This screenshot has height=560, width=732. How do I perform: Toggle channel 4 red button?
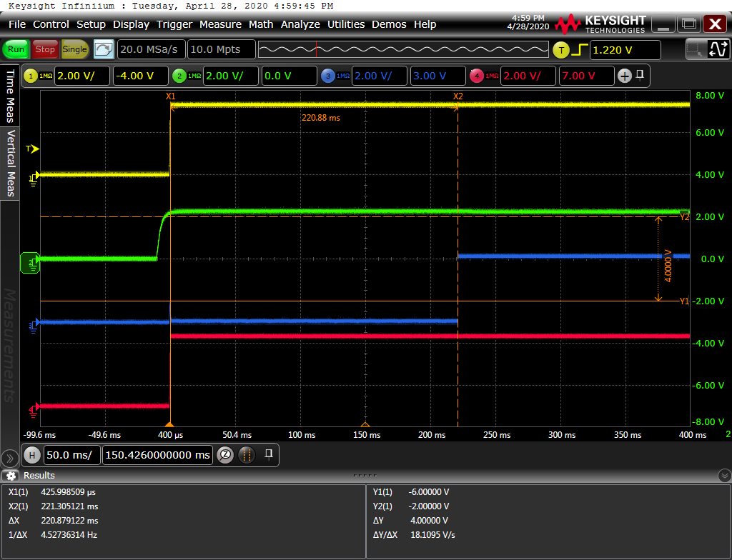pyautogui.click(x=477, y=76)
